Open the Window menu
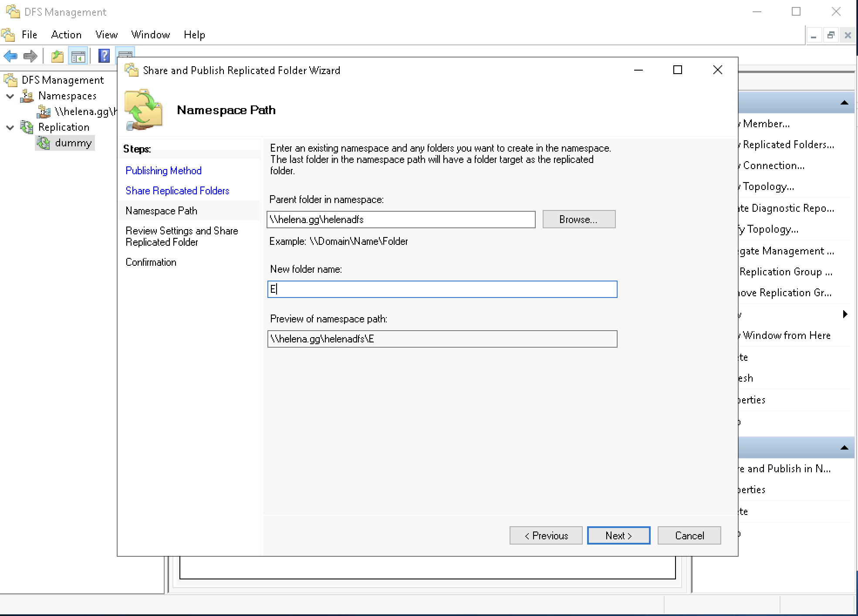The width and height of the screenshot is (858, 616). (x=150, y=35)
